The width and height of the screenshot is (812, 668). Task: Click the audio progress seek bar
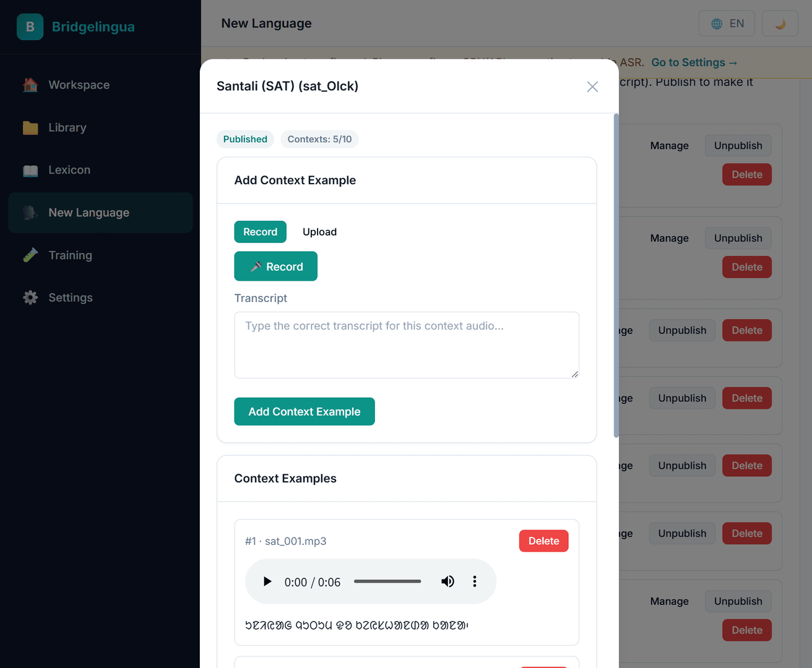point(387,581)
